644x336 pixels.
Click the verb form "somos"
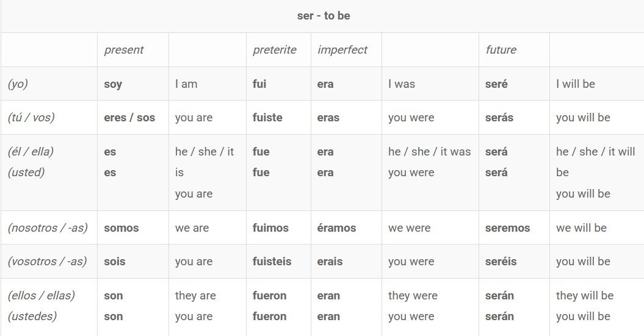(121, 228)
